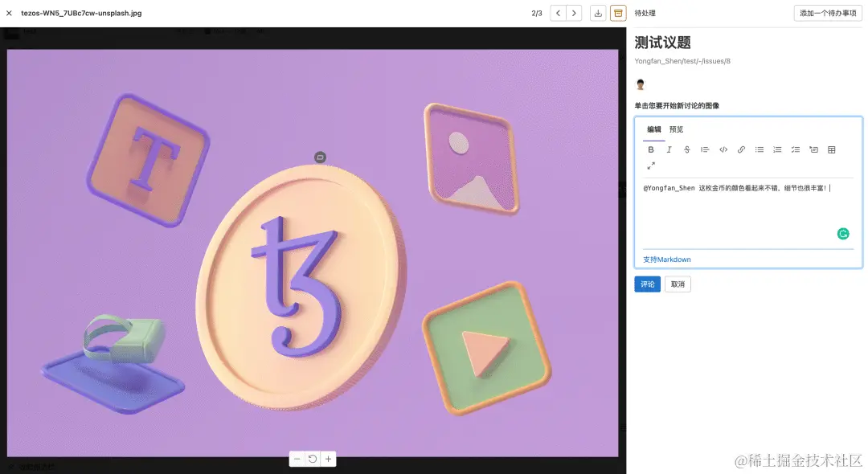Apply italic formatting

click(x=669, y=150)
